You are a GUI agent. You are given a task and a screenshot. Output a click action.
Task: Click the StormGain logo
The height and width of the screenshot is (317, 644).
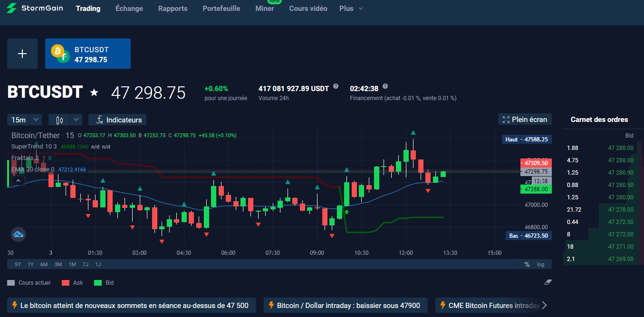point(35,8)
